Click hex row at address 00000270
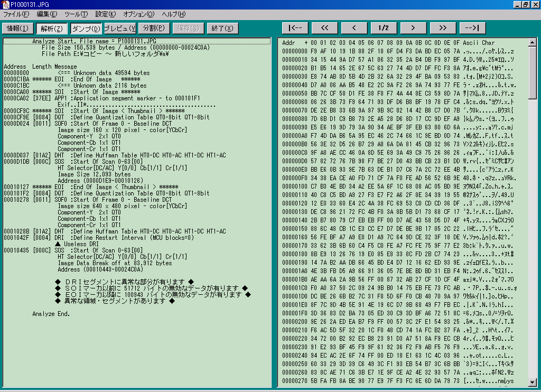This screenshot has width=541, height=392. (398, 381)
